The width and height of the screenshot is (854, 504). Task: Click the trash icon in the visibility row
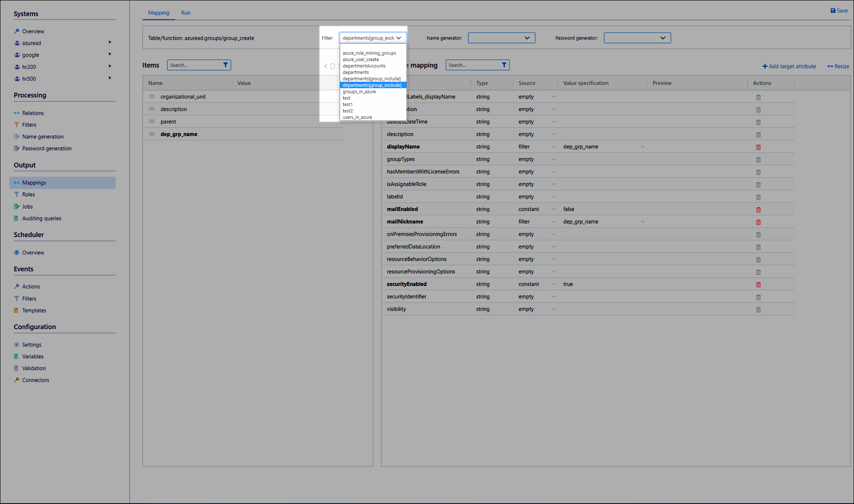(758, 310)
